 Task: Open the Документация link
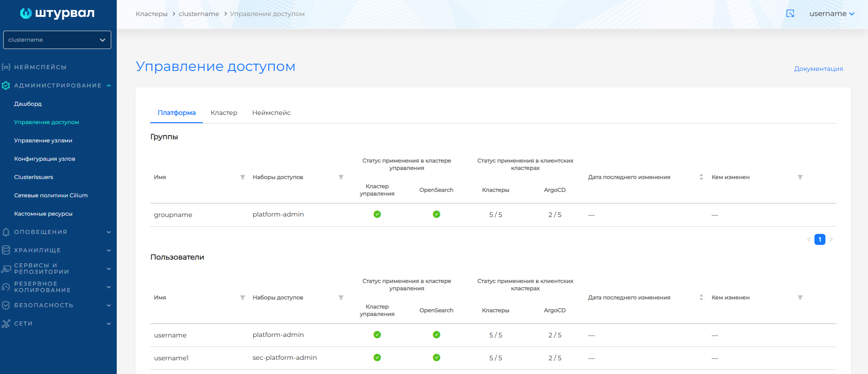pos(818,69)
